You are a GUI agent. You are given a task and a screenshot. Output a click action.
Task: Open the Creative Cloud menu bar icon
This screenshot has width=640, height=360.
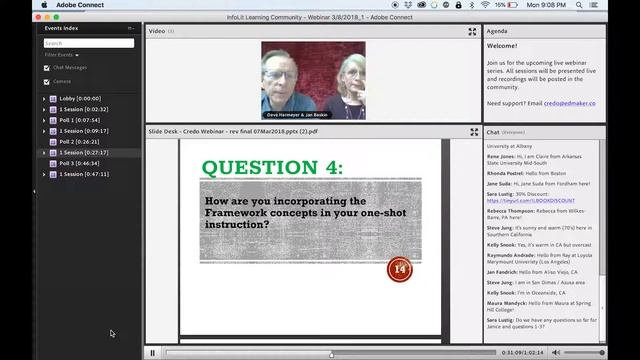pyautogui.click(x=421, y=5)
